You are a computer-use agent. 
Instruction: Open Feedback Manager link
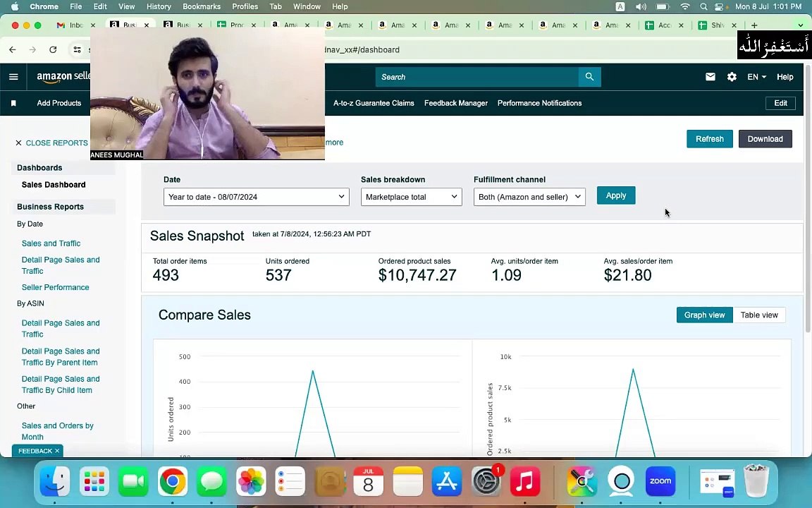coord(456,103)
